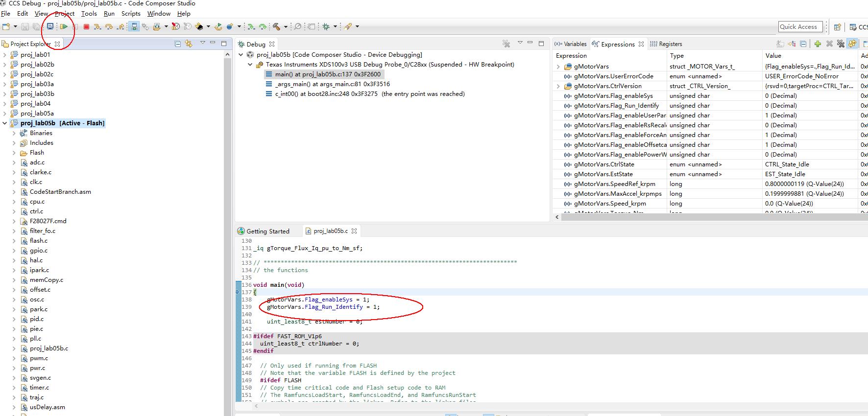Toggle Show Type Names in Expressions view
This screenshot has width=868, height=416.
pyautogui.click(x=780, y=44)
